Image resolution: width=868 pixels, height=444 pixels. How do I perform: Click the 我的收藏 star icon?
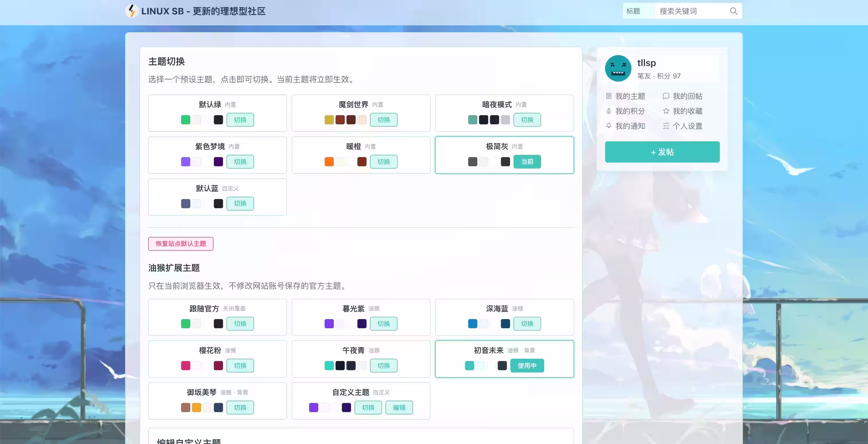[666, 111]
